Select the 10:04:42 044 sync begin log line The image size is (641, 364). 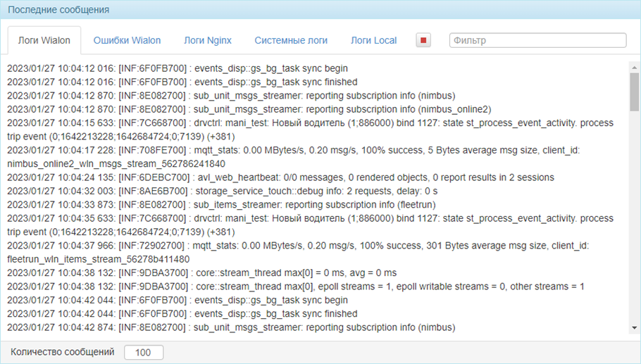(178, 300)
